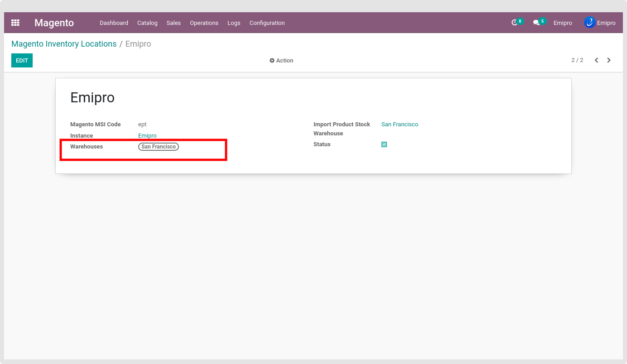Open the Configuration menu

267,23
